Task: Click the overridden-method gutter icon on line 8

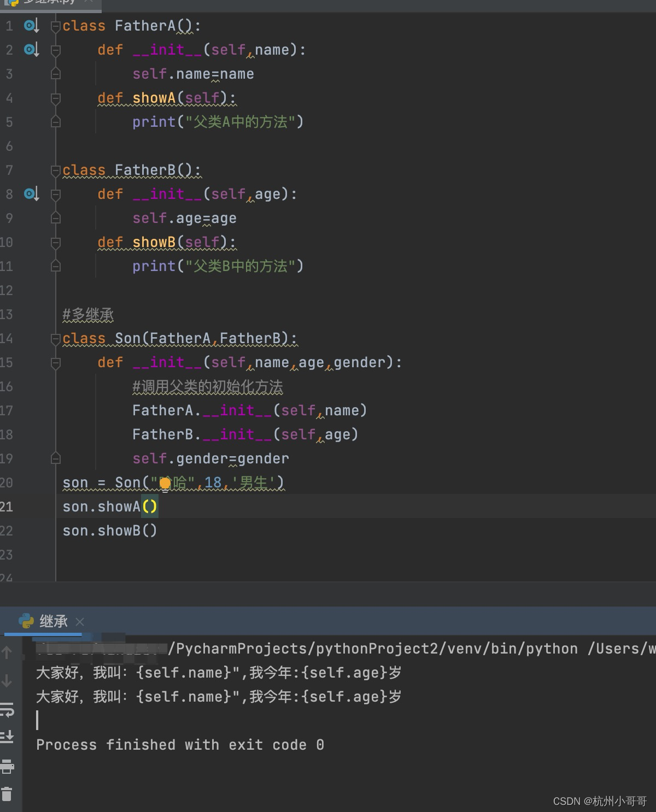Action: click(x=31, y=194)
